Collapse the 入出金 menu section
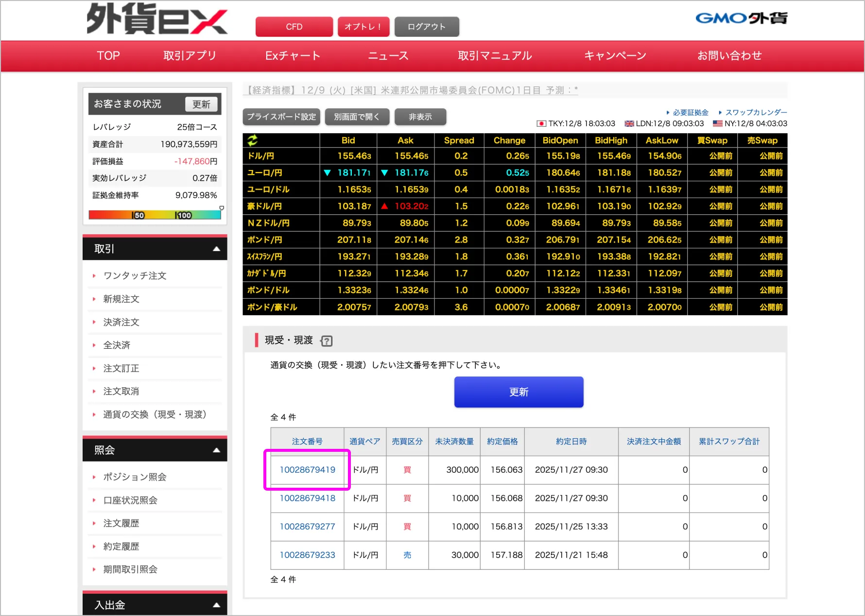The height and width of the screenshot is (616, 865). [x=216, y=605]
